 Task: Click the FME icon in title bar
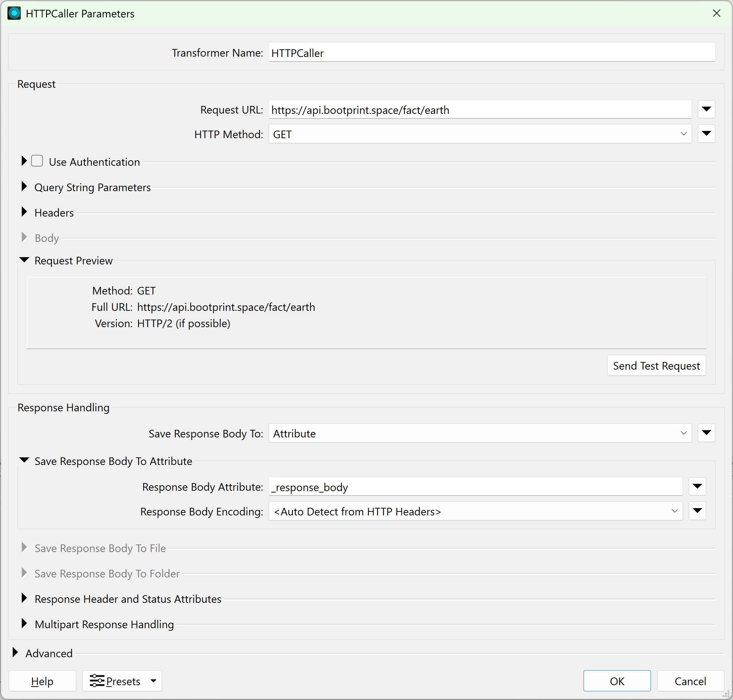(x=14, y=13)
